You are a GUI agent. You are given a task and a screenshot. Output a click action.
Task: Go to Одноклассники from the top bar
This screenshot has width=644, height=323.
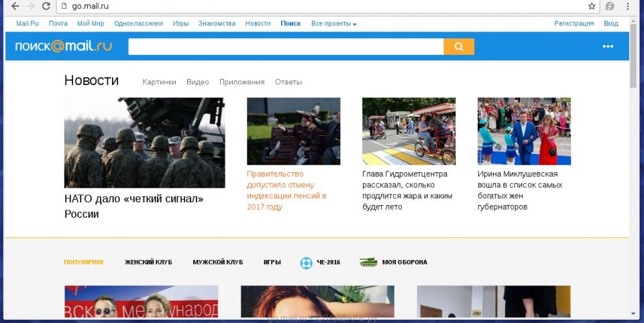coord(138,23)
